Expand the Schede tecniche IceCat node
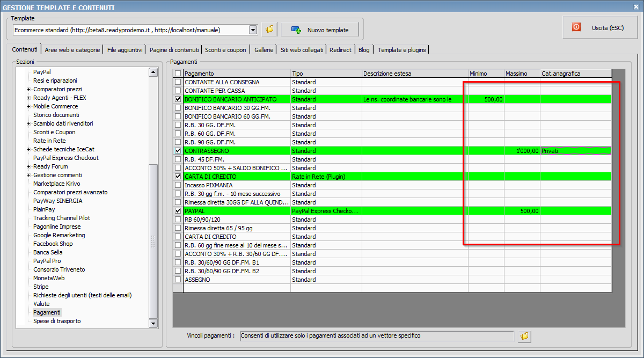Image resolution: width=644 pixels, height=358 pixels. coord(28,149)
